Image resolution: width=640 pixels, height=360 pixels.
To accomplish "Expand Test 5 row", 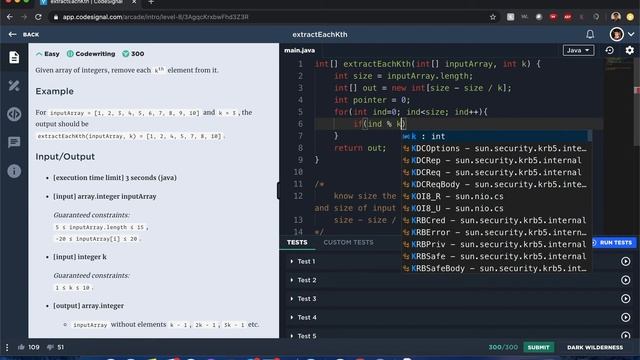I will tap(291, 336).
